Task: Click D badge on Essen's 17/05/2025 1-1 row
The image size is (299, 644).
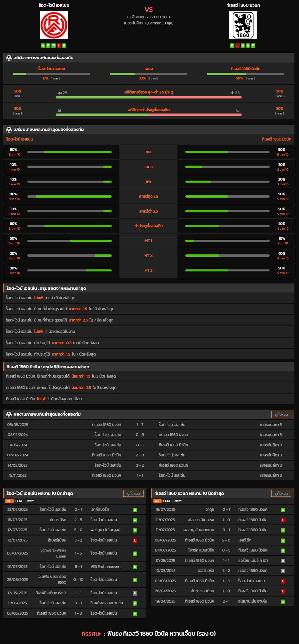Action: tap(135, 593)
